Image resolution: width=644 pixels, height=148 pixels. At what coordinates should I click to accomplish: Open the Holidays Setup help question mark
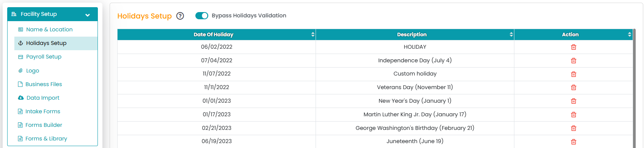[x=180, y=16]
